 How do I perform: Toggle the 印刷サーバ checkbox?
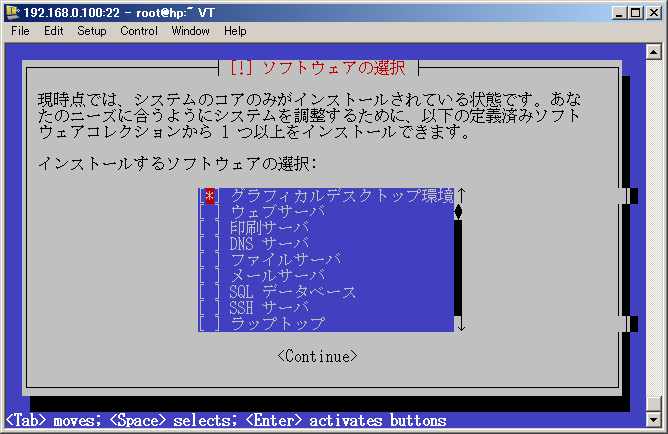210,228
